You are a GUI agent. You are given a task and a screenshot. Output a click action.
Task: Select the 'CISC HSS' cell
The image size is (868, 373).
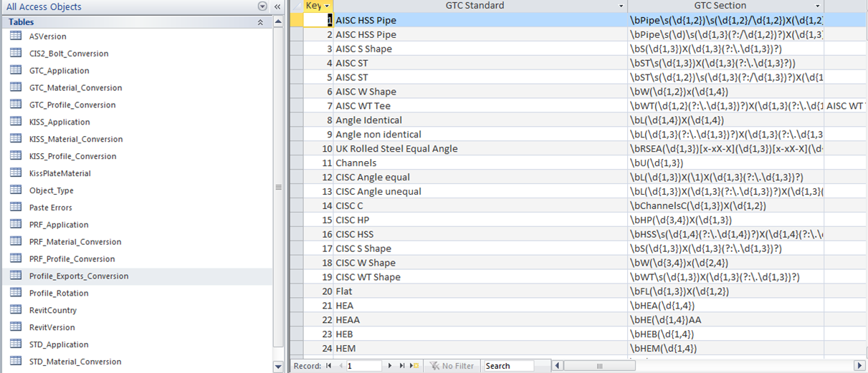tap(480, 234)
